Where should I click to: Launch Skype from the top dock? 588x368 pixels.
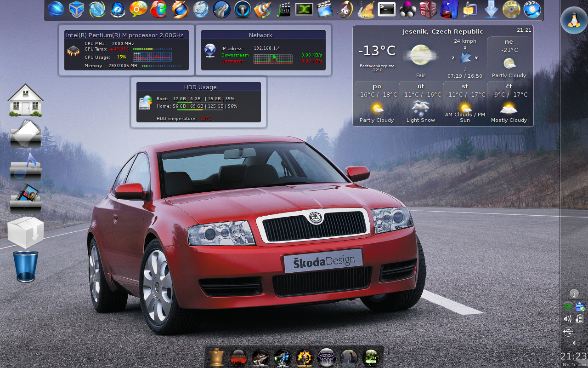pos(97,9)
